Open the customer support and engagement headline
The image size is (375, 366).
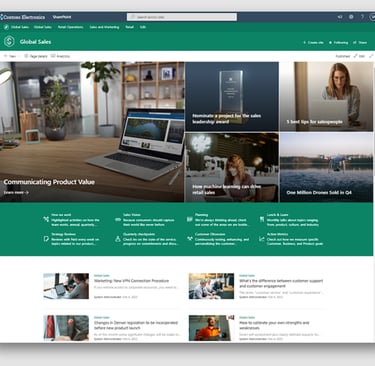point(281,283)
